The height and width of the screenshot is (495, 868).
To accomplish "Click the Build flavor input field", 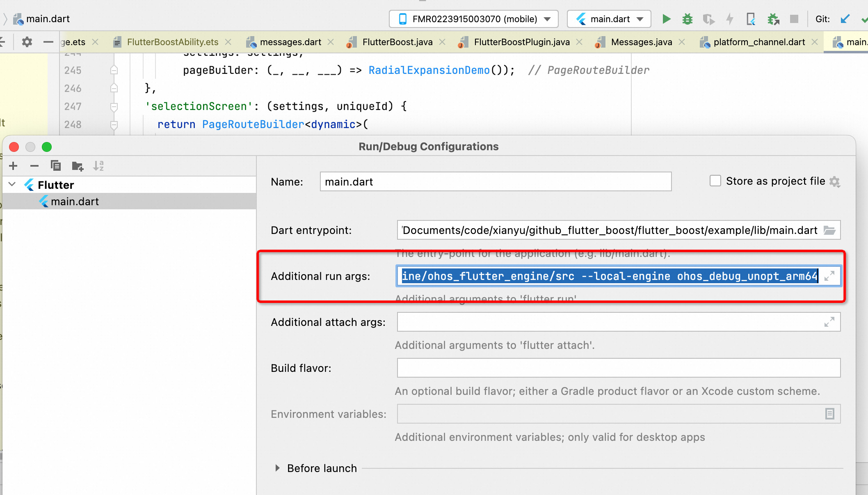I will pyautogui.click(x=618, y=368).
